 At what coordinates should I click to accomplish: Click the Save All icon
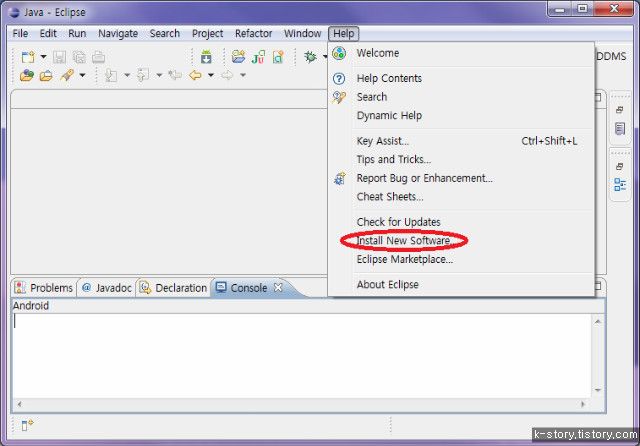point(79,57)
